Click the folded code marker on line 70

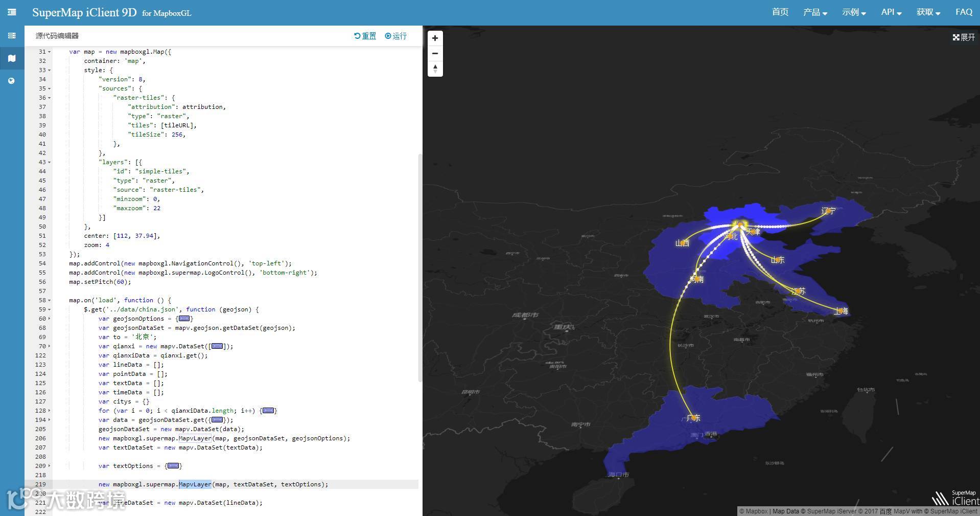(x=217, y=346)
